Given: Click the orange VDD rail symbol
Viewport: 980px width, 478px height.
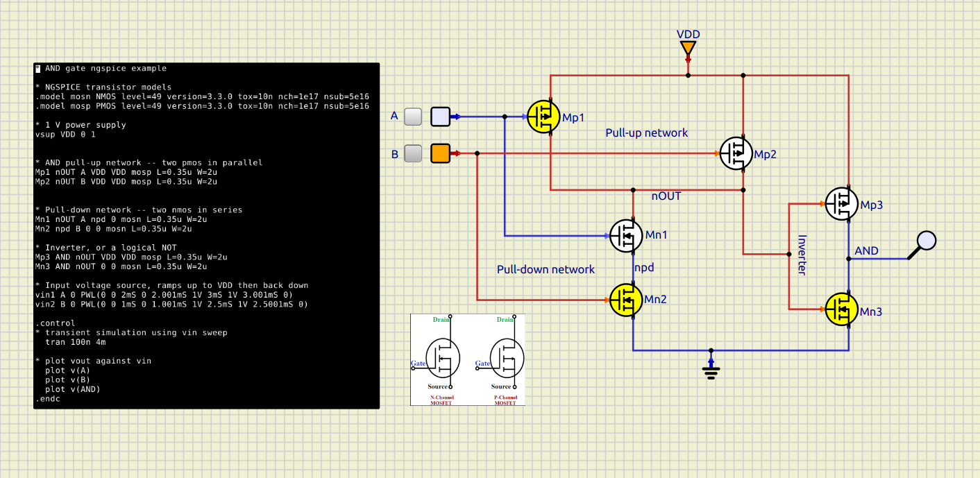Looking at the screenshot, I should (688, 48).
